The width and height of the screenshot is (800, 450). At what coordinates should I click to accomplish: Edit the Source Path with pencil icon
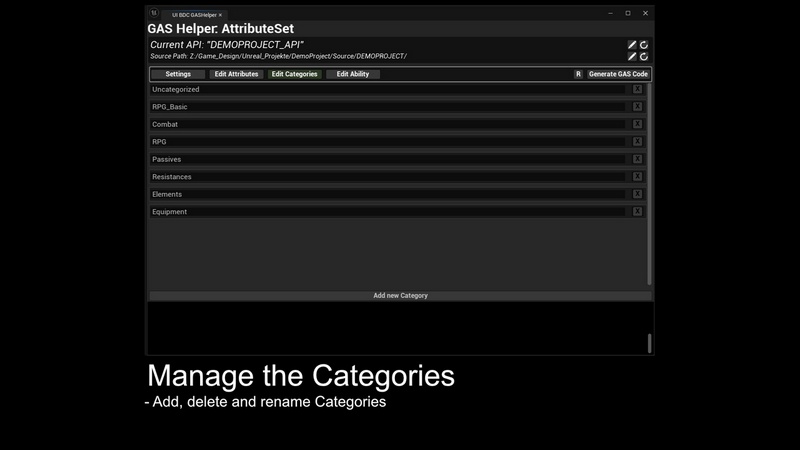point(632,57)
